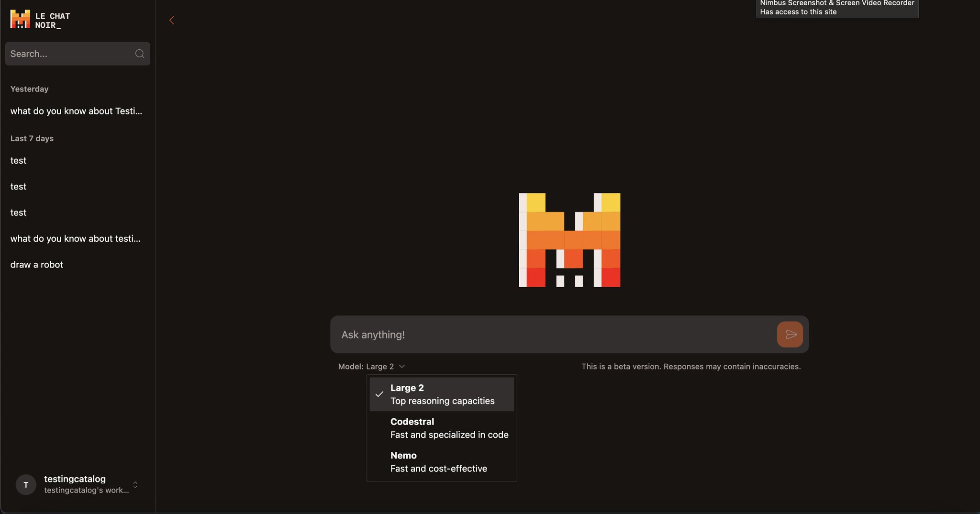Click into the Search... field

coord(71,54)
